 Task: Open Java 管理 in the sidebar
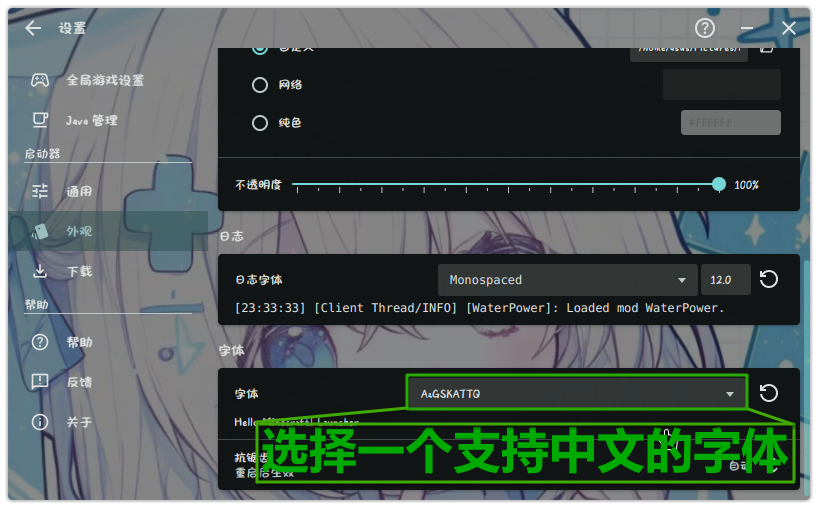click(109, 120)
